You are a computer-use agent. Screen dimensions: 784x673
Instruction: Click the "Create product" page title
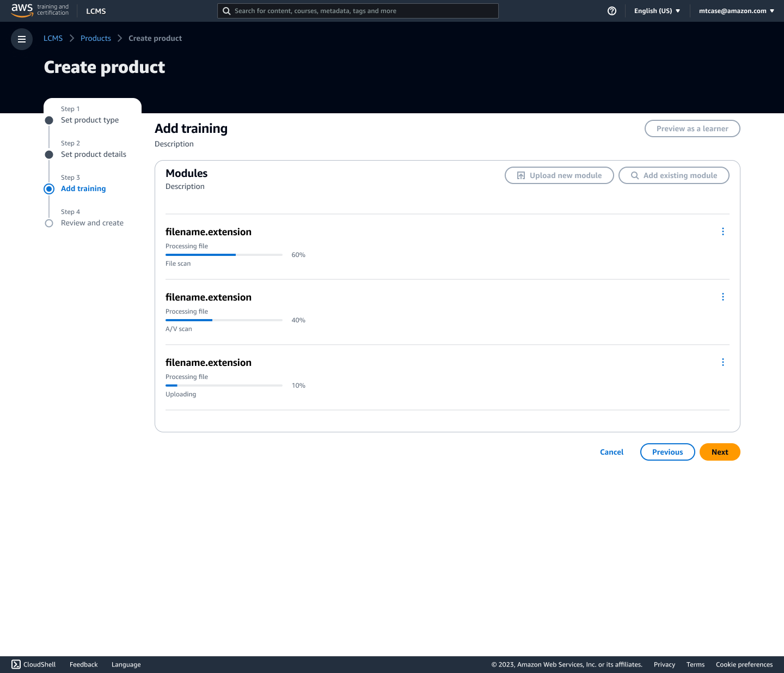tap(105, 67)
